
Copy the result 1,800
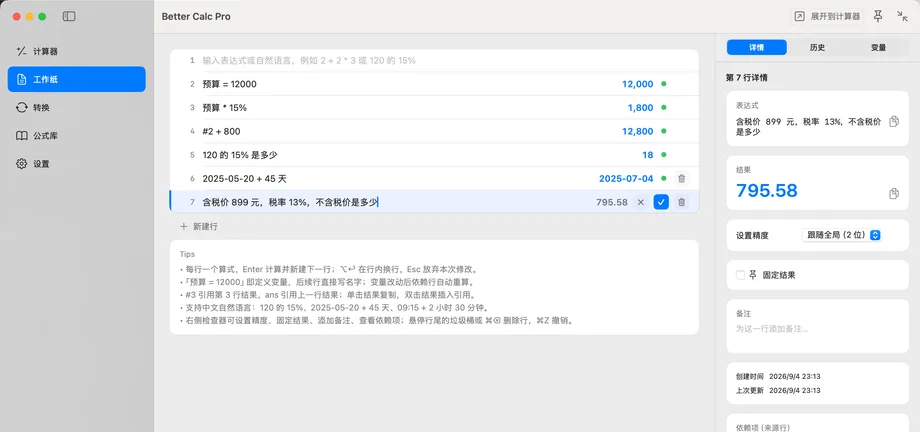[640, 107]
